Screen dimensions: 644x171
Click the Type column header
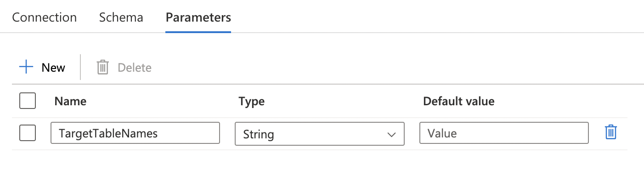pyautogui.click(x=252, y=101)
